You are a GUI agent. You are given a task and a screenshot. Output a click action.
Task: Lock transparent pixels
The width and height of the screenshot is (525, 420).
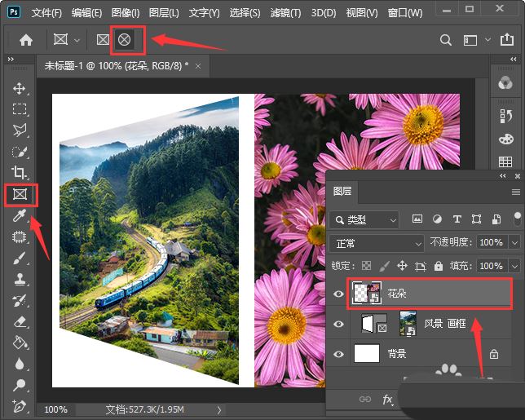(367, 266)
